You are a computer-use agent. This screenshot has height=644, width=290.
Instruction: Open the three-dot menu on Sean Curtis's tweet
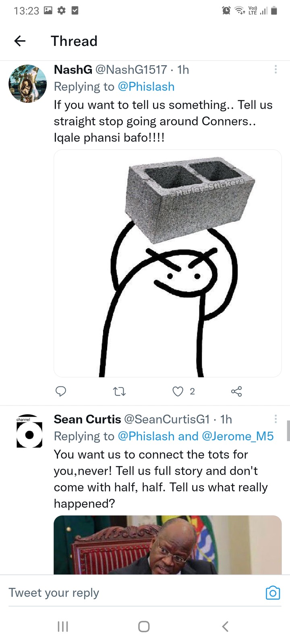point(275,419)
